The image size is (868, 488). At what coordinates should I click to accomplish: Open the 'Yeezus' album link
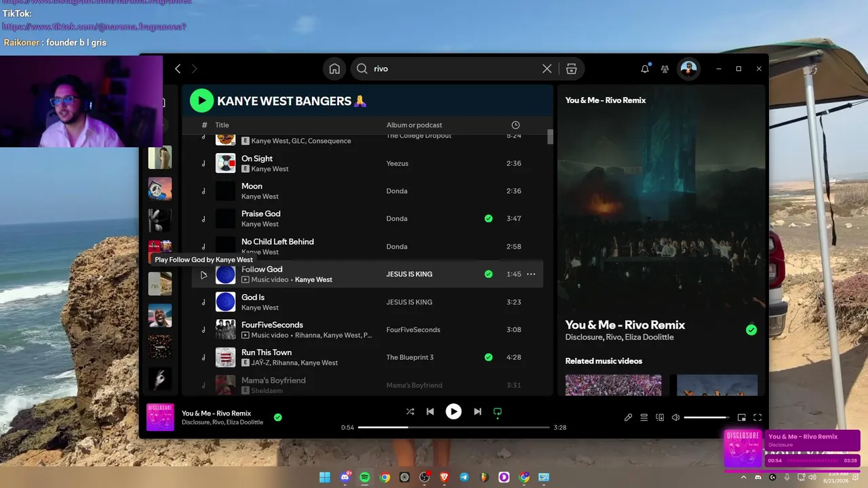[397, 163]
